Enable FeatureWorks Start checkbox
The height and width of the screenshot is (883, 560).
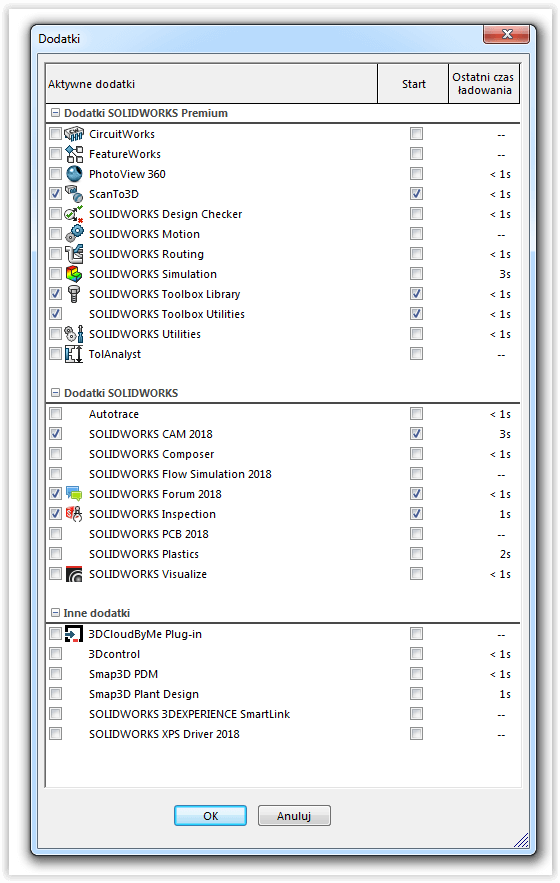pos(416,154)
